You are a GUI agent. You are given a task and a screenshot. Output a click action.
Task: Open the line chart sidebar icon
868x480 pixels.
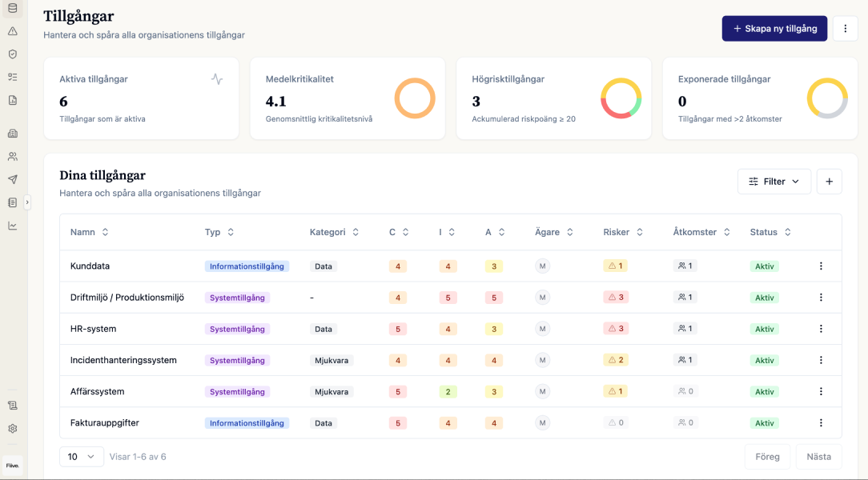click(x=13, y=226)
